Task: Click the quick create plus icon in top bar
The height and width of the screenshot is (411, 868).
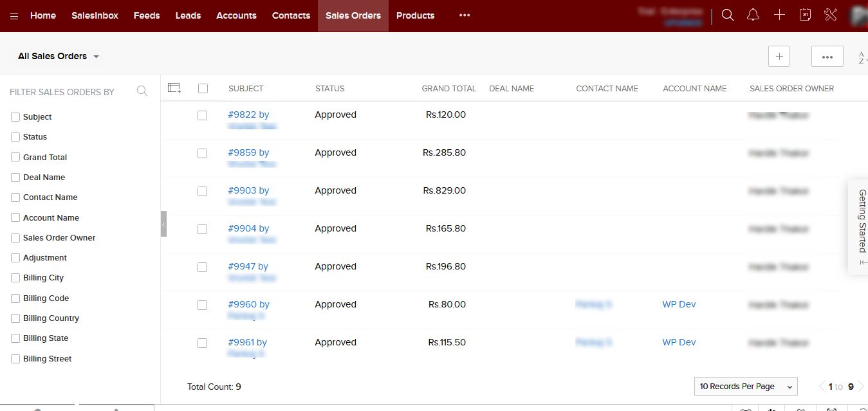Action: [x=779, y=15]
